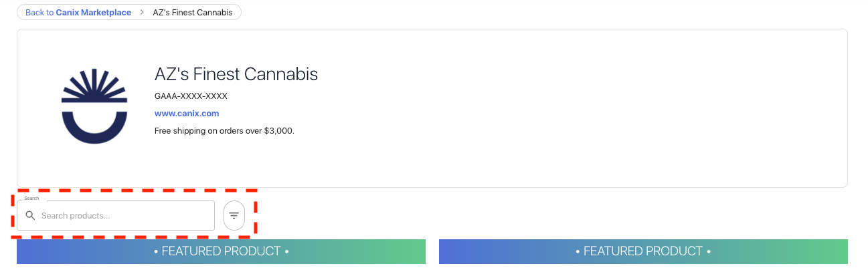Click the Canix sunrise logo
The image size is (868, 268).
[x=94, y=108]
